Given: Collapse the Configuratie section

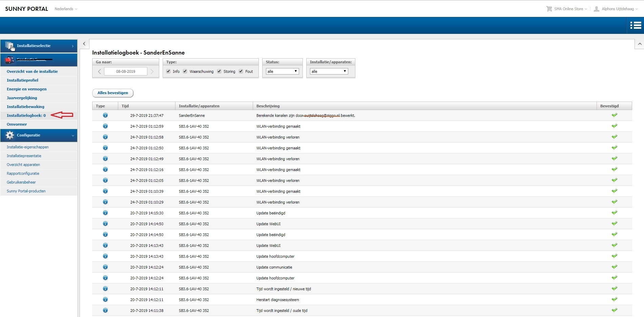Looking at the screenshot, I should pyautogui.click(x=39, y=135).
